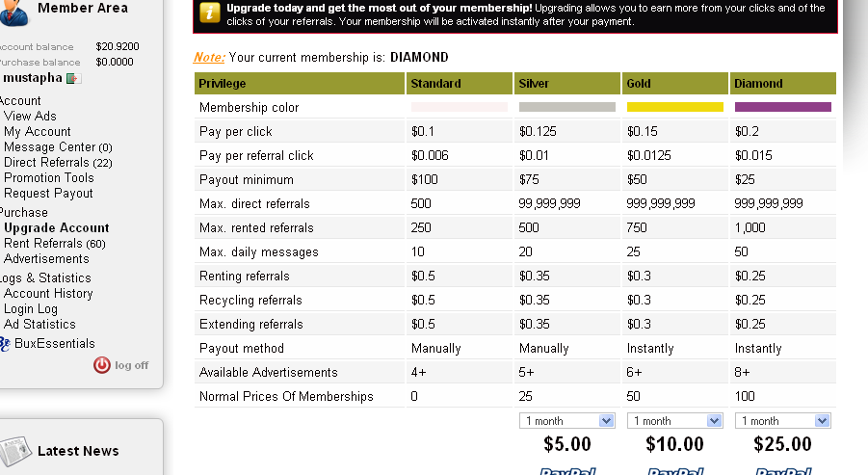This screenshot has height=475, width=868.
Task: Click the orange Note link
Action: pos(209,58)
